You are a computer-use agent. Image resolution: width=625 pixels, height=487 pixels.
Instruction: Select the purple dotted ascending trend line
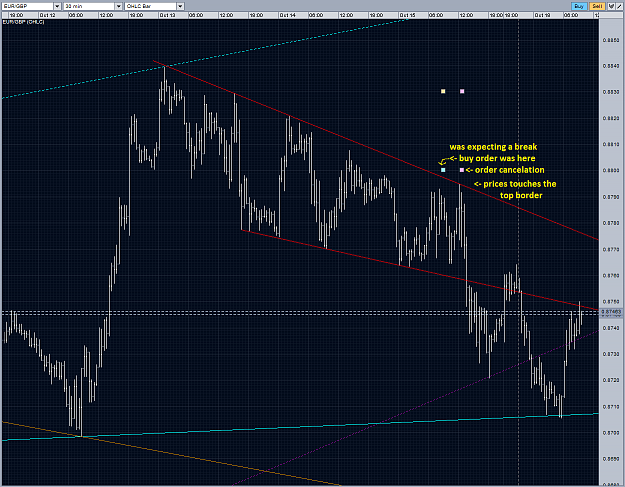415,408
